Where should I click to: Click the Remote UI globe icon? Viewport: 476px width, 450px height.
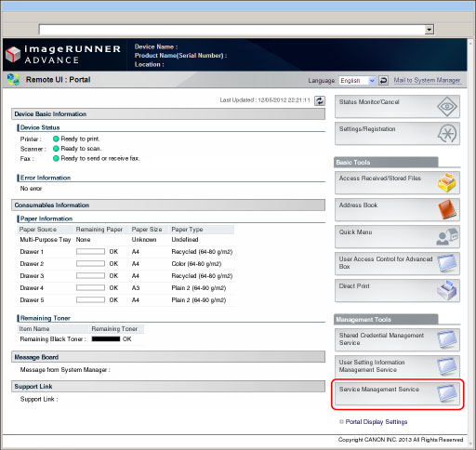[13, 80]
